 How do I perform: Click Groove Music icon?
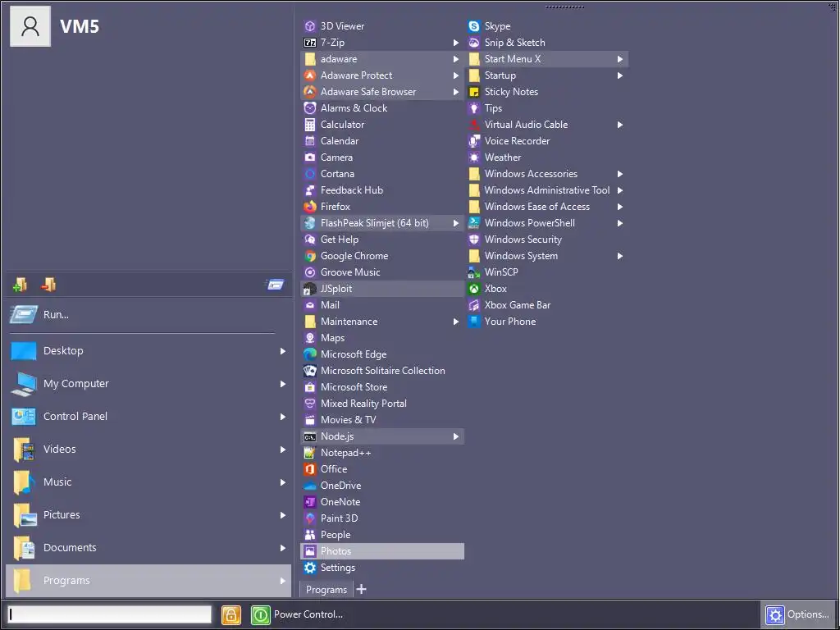point(309,272)
